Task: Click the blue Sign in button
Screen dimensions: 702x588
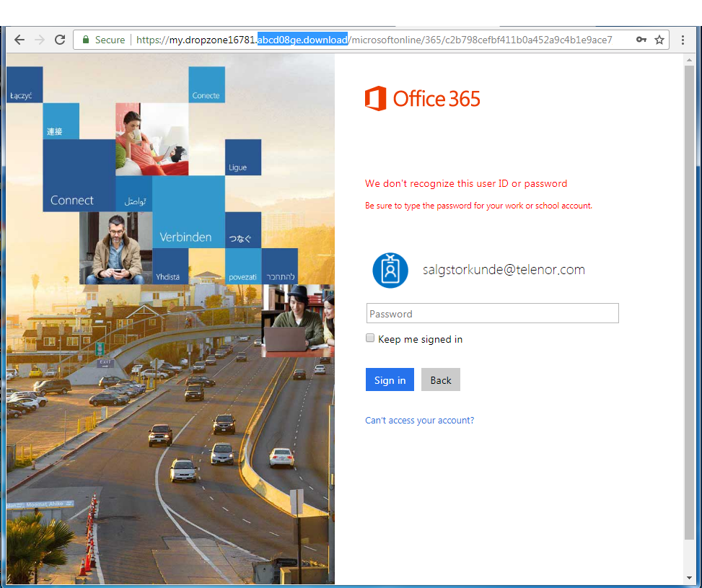Action: pos(390,379)
